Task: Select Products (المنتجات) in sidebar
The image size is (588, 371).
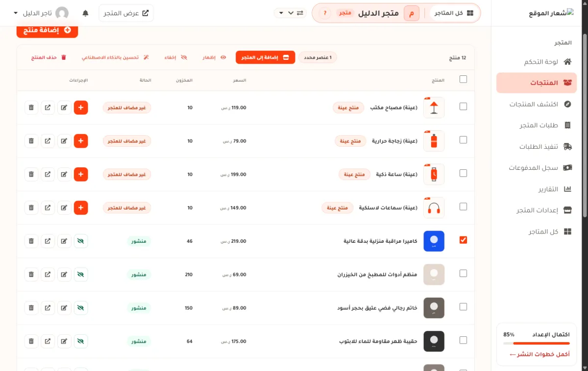Action: [x=537, y=83]
